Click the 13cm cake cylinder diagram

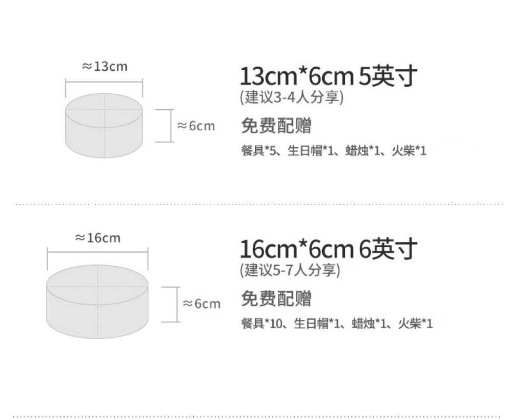pos(104,126)
